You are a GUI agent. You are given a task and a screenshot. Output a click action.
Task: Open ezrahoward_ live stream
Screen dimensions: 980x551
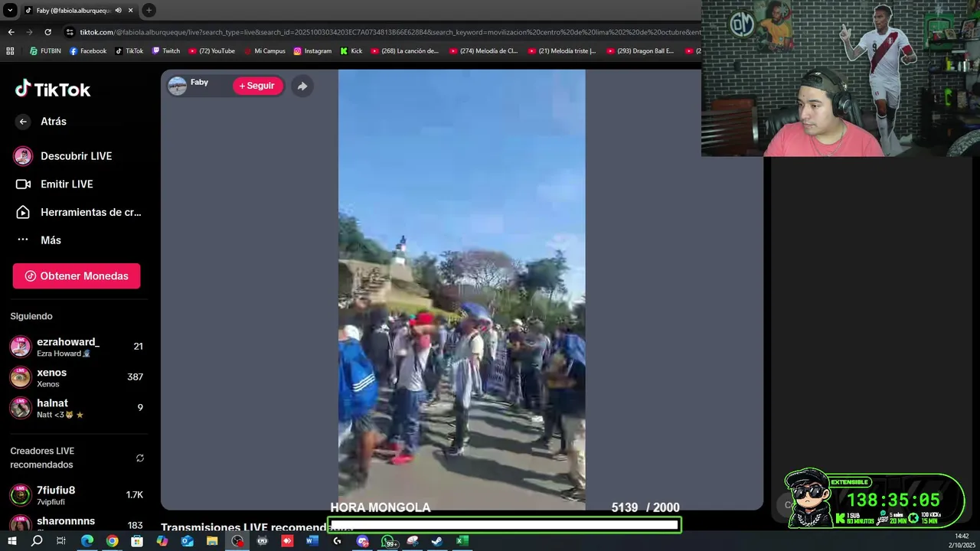[77, 347]
